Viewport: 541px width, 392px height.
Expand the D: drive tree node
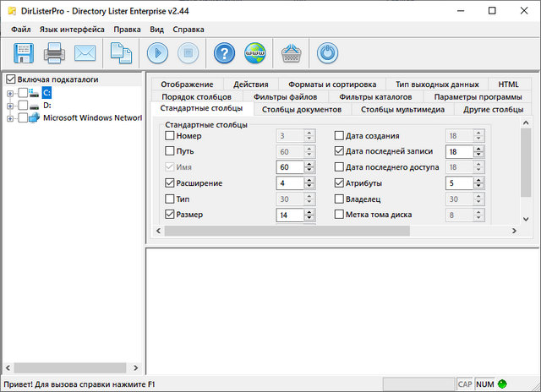(10, 106)
